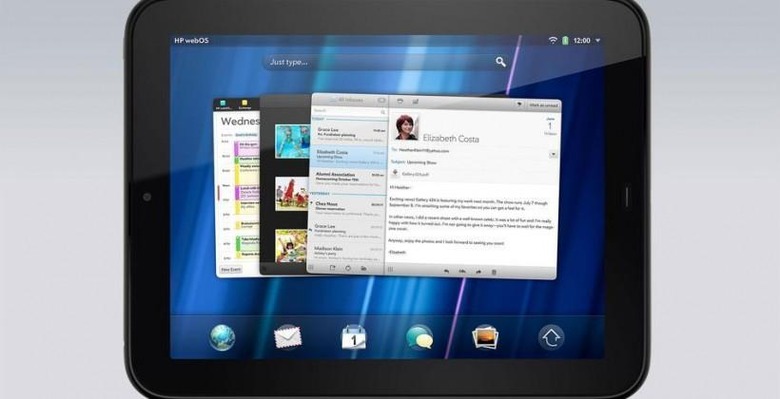780x399 pixels.
Task: Select the yellow-icon tab in Calendar card
Action: (x=244, y=104)
